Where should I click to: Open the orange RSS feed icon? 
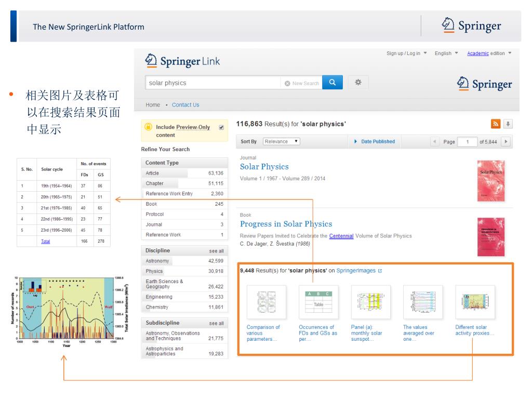(x=496, y=124)
